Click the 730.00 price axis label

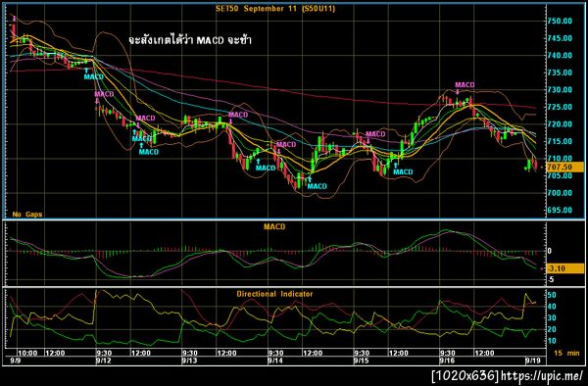pos(560,90)
